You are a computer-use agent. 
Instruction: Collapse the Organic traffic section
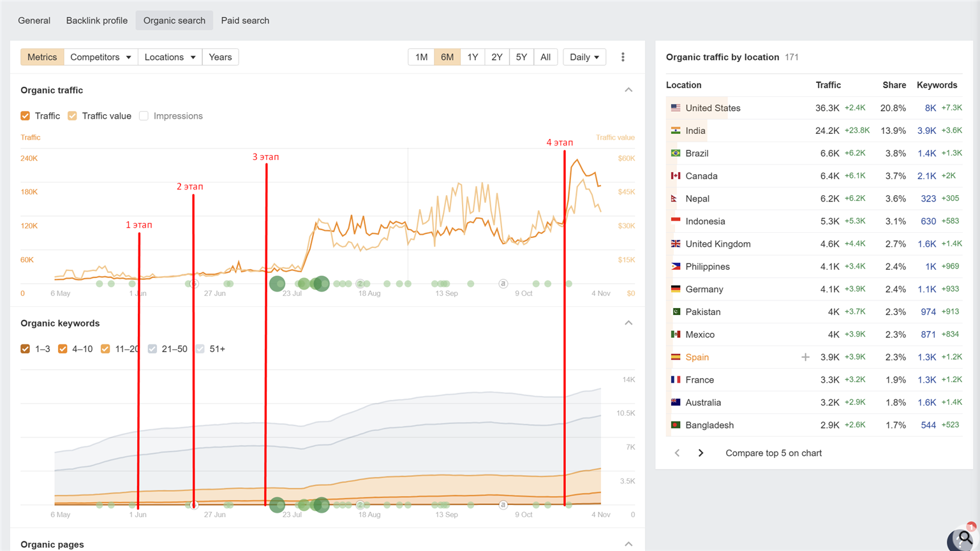[628, 90]
